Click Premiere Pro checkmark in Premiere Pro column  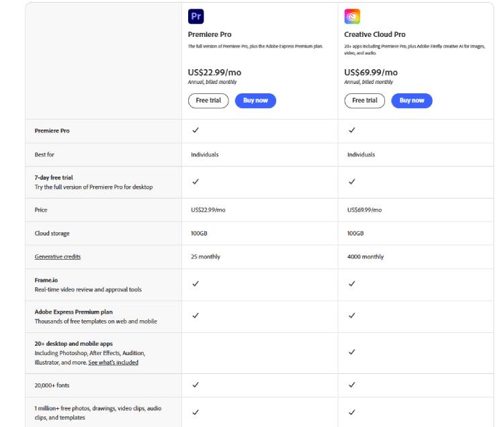point(196,130)
